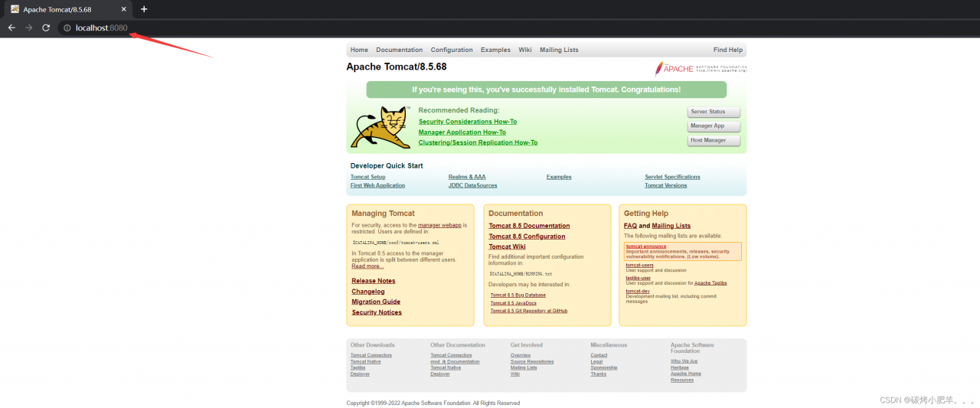This screenshot has width=980, height=408.
Task: Open Tomcat 8.5 JavaDocs link
Action: (514, 303)
